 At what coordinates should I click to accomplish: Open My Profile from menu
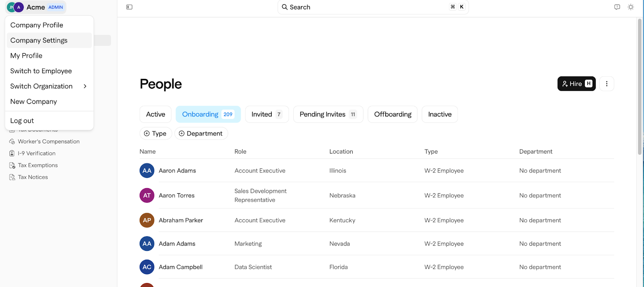tap(49, 55)
